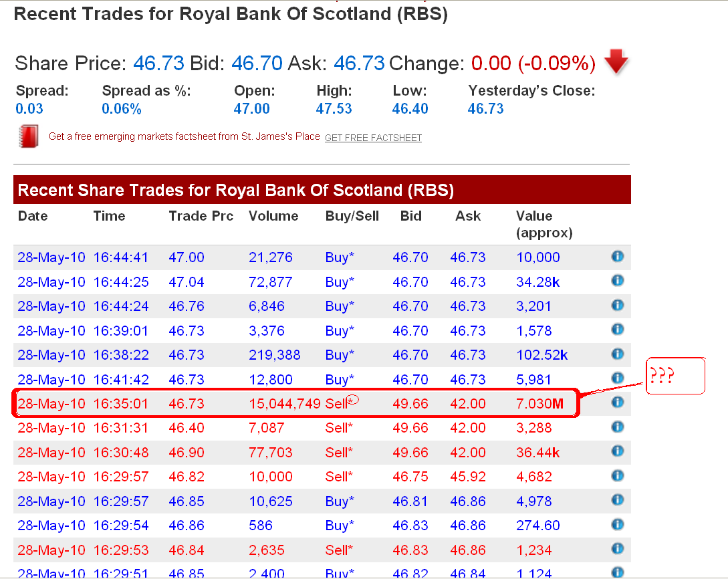Click the info icon on the 72,877 volume trade

617,281
